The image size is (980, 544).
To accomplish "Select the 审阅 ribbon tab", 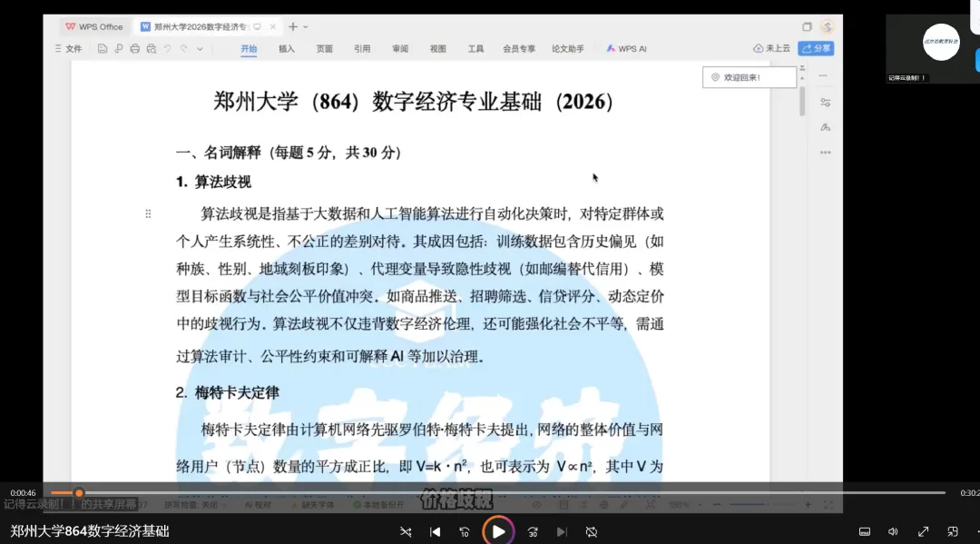I will (x=400, y=49).
